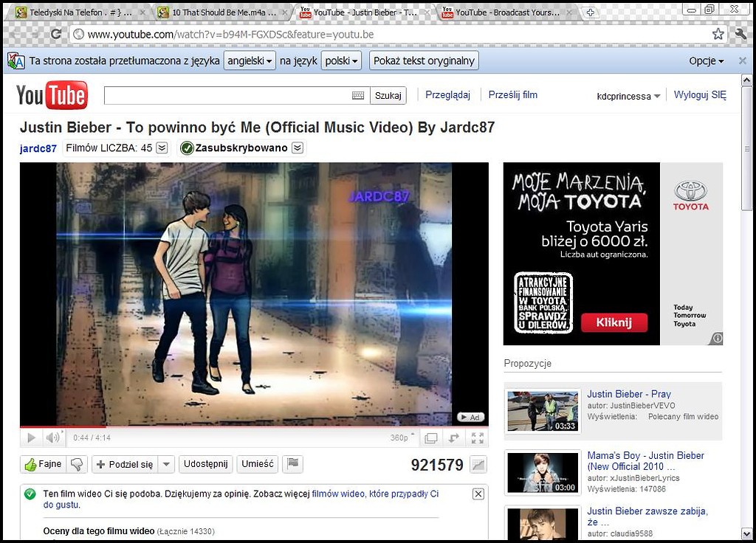Close the YouTube - Justin Bieber tab
This screenshot has width=756, height=543.
coord(427,13)
